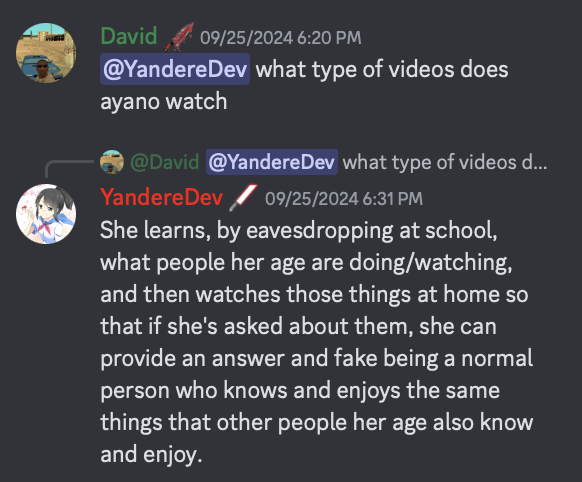Viewport: 582px width, 482px height.
Task: Click the 6:20 PM message timestamp
Action: coord(281,38)
